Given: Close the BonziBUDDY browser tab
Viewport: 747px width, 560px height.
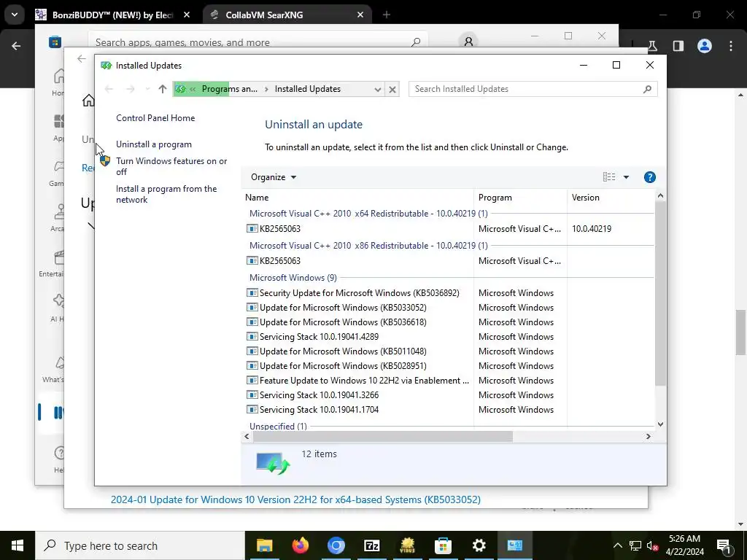Looking at the screenshot, I should pos(187,15).
